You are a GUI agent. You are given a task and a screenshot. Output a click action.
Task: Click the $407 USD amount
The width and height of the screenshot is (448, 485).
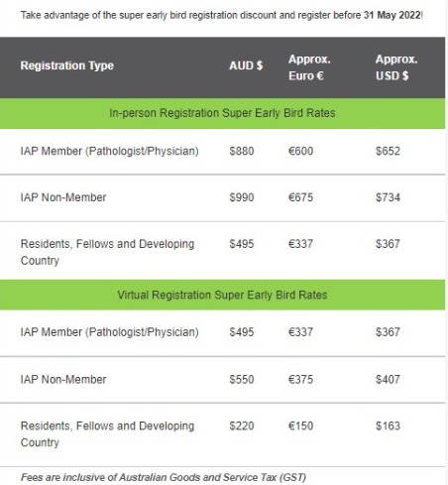pyautogui.click(x=388, y=379)
